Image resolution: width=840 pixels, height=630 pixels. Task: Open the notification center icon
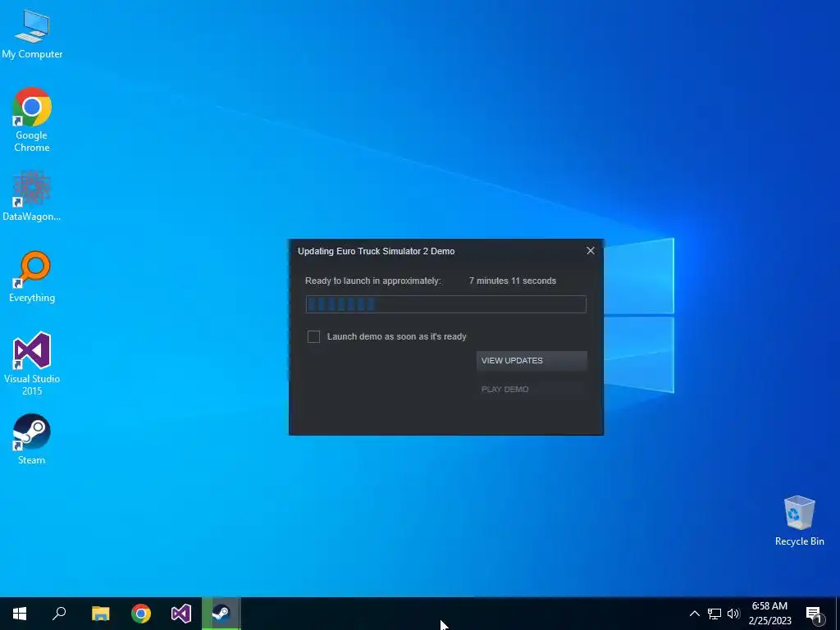pos(814,614)
